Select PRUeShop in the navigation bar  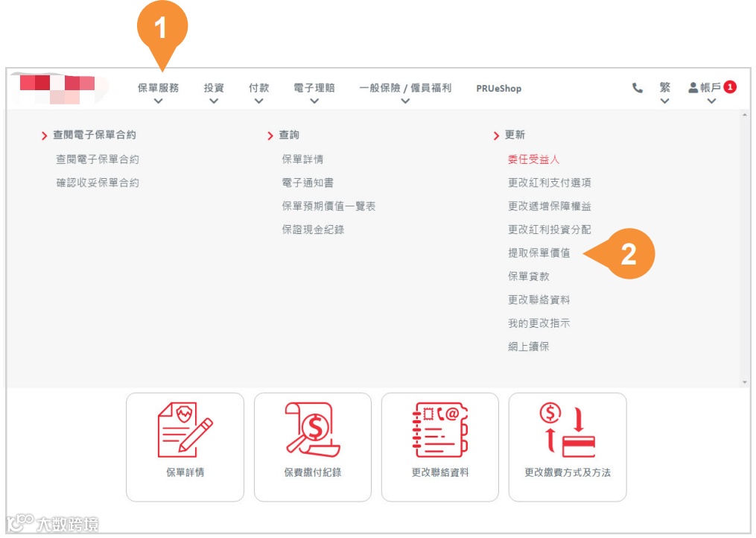tap(498, 89)
